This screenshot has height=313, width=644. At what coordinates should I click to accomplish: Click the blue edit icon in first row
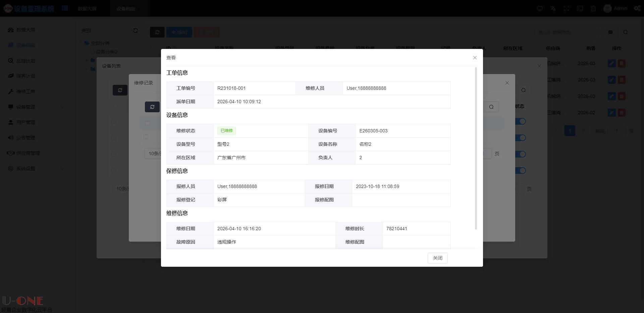tap(611, 63)
